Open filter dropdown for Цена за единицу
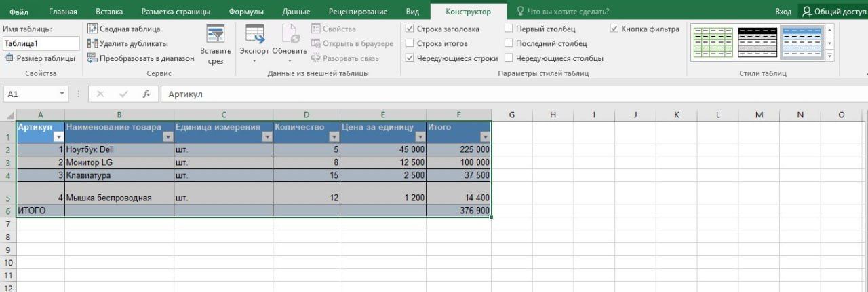The height and width of the screenshot is (292, 868). pos(420,137)
